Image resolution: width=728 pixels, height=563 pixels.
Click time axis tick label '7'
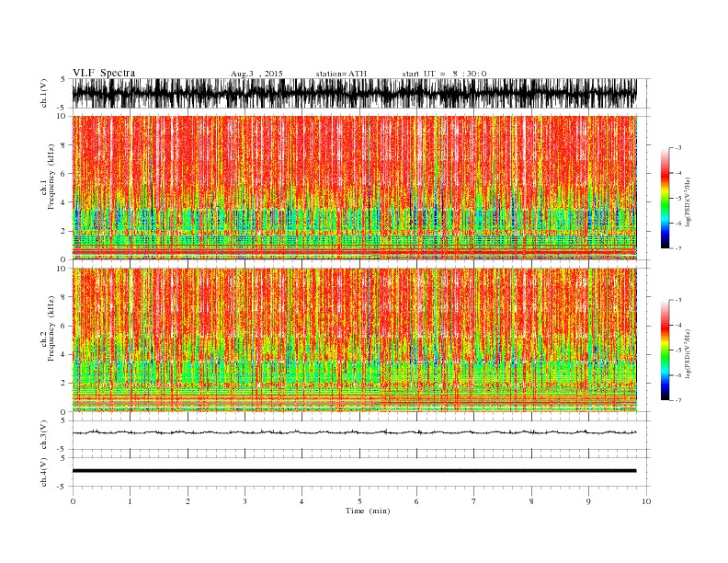tap(474, 501)
